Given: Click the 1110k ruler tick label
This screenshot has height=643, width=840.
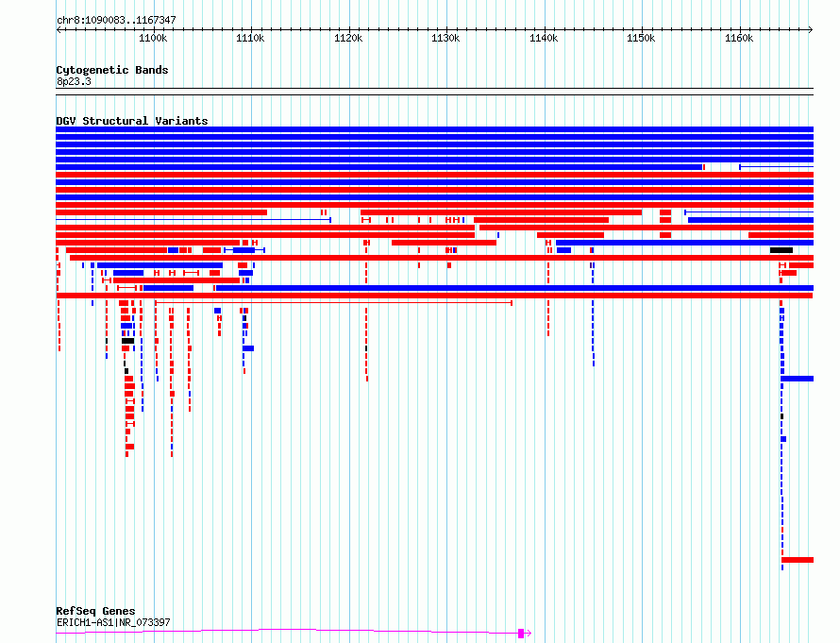Looking at the screenshot, I should (x=250, y=39).
